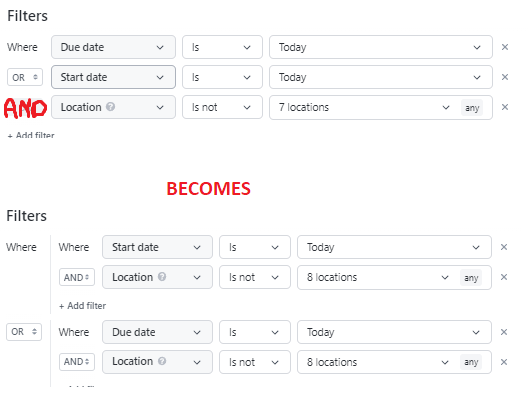This screenshot has height=397, width=529.
Task: Click help icon in first group Location field
Action: click(162, 277)
